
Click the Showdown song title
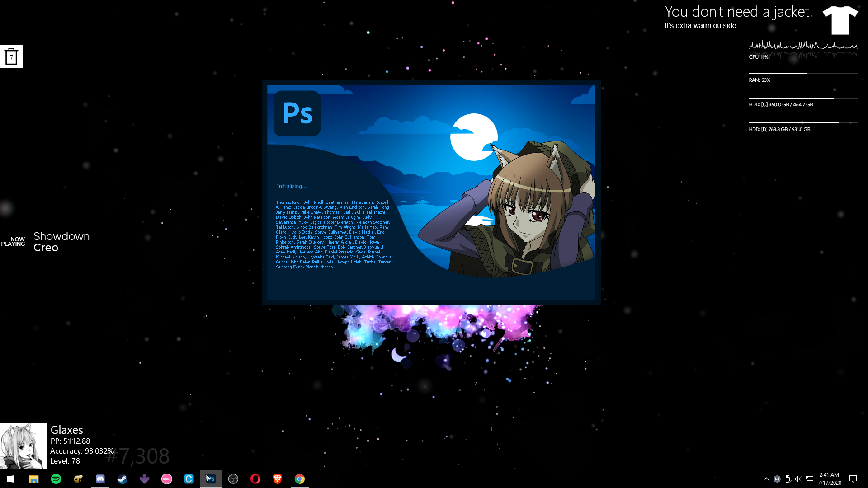click(x=61, y=236)
